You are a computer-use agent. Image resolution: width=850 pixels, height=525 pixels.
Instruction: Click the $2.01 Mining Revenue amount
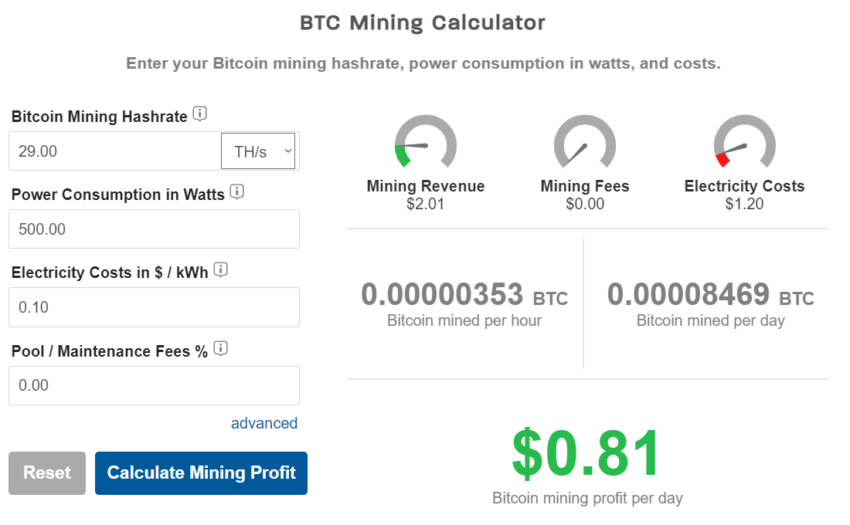(426, 204)
